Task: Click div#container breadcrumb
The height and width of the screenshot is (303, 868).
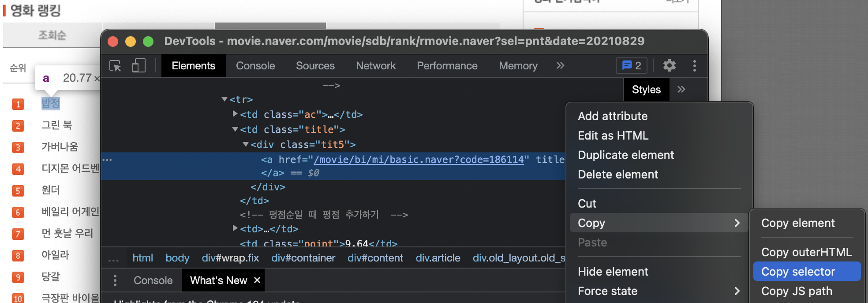Action: [x=303, y=258]
